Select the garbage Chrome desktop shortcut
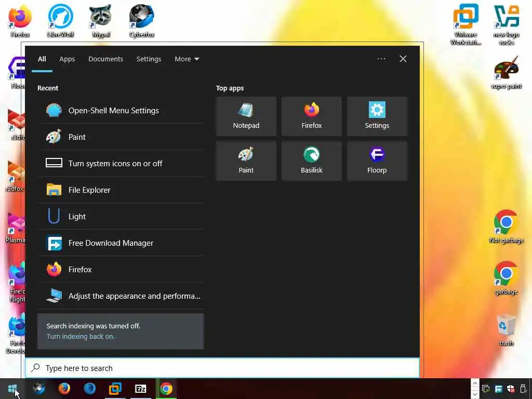This screenshot has width=532, height=399. click(x=506, y=278)
